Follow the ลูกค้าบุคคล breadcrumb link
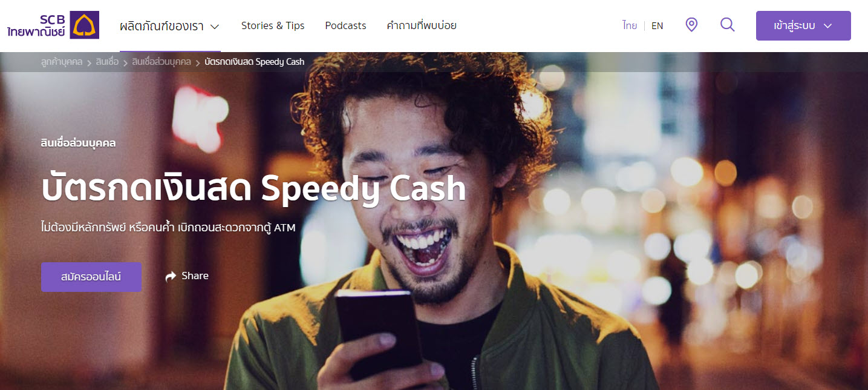 pyautogui.click(x=62, y=62)
